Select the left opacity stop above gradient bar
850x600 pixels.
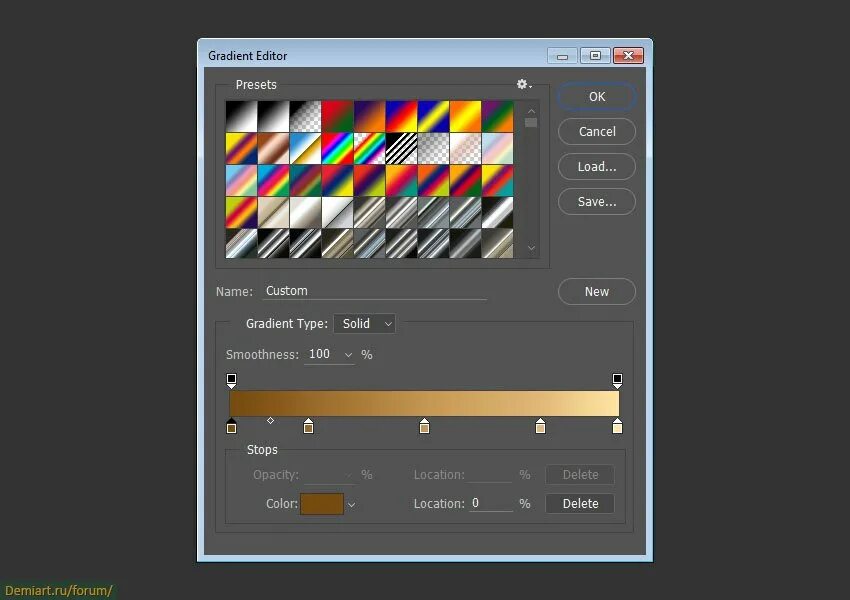pos(231,380)
